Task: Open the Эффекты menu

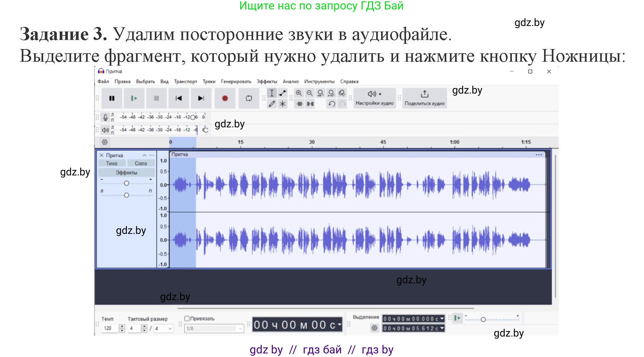Action: (267, 82)
